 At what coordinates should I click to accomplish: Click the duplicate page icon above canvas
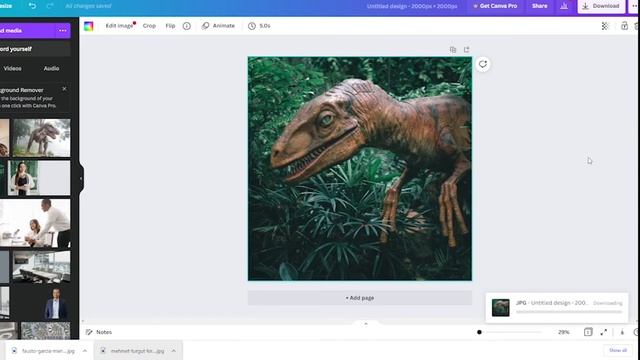point(453,50)
